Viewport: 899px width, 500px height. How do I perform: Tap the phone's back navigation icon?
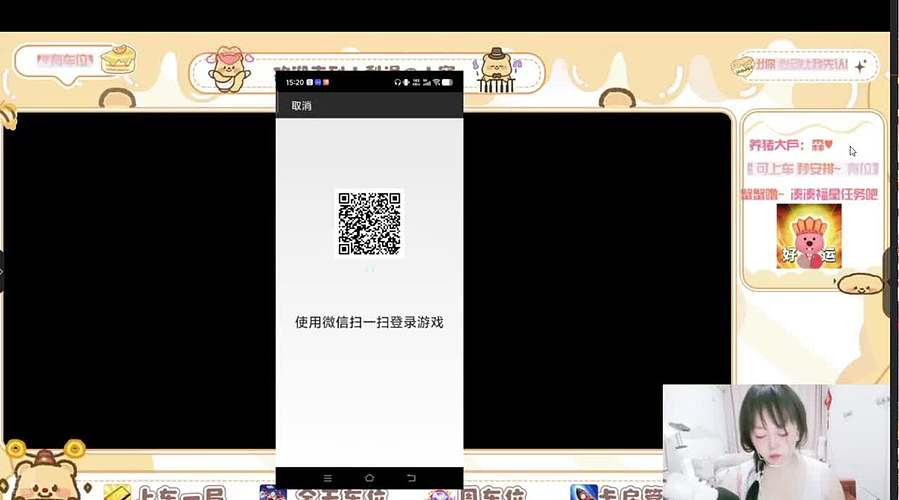pos(411,478)
